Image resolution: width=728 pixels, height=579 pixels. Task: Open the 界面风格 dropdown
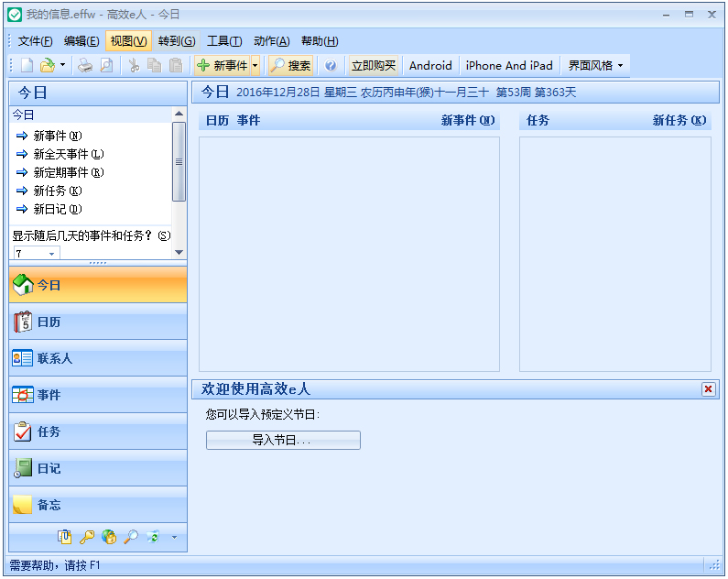595,65
